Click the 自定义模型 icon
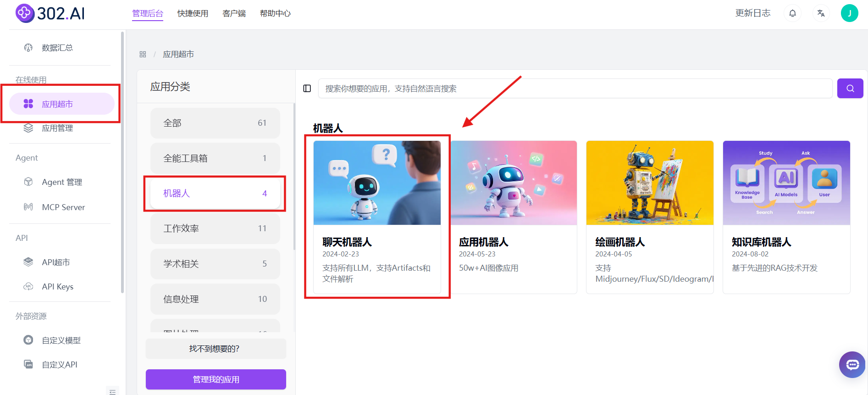Screen dimensions: 868x395 28,340
